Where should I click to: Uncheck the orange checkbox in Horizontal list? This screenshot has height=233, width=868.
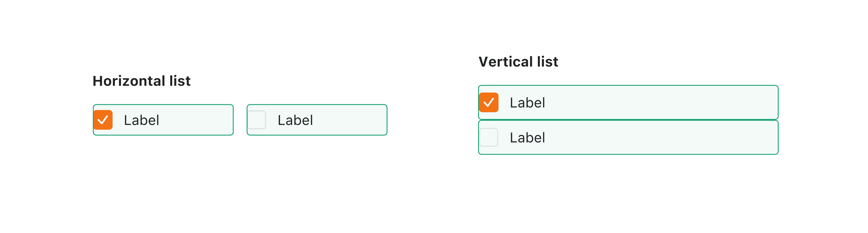[x=103, y=120]
